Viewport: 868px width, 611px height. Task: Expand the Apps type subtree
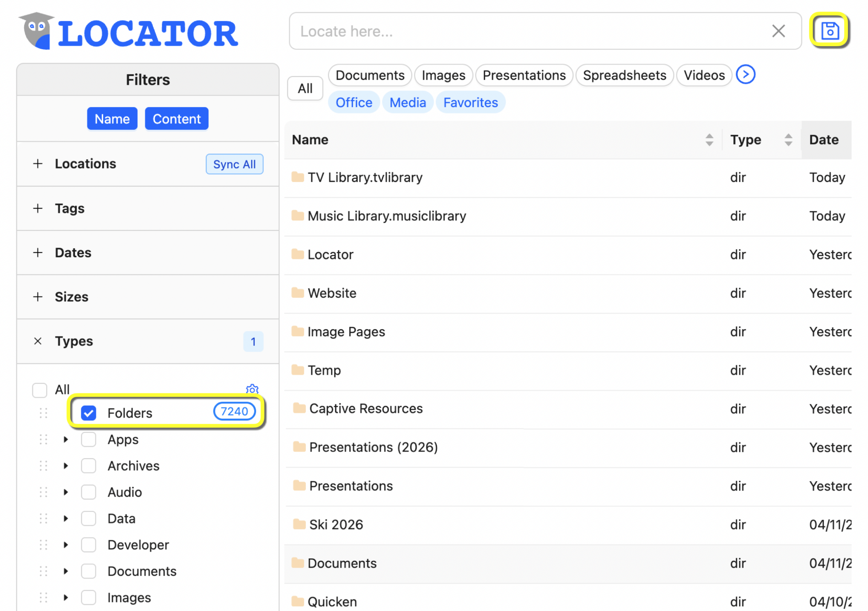(x=65, y=439)
